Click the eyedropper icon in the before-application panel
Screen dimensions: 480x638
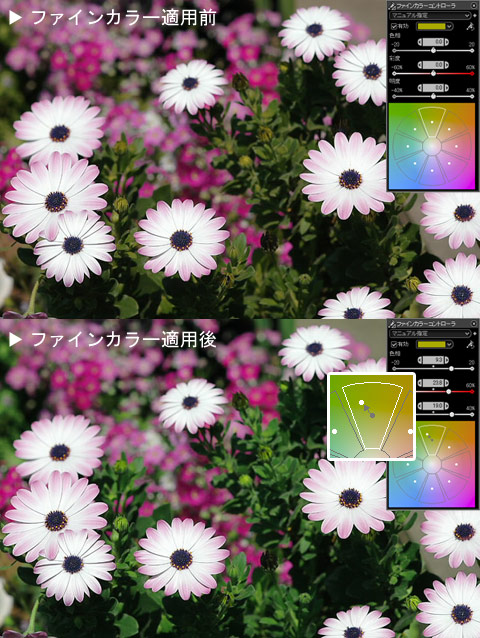coord(470,26)
